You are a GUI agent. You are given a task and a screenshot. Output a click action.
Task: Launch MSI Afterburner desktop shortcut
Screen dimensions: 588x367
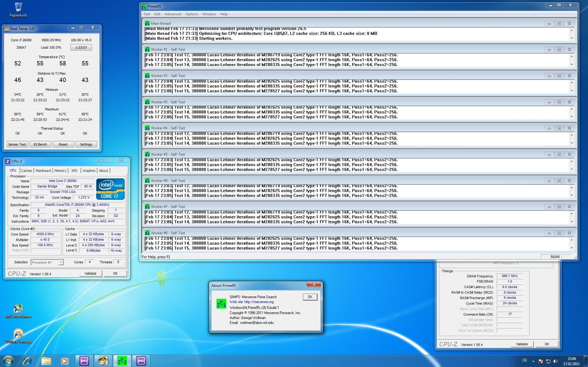pos(18,311)
